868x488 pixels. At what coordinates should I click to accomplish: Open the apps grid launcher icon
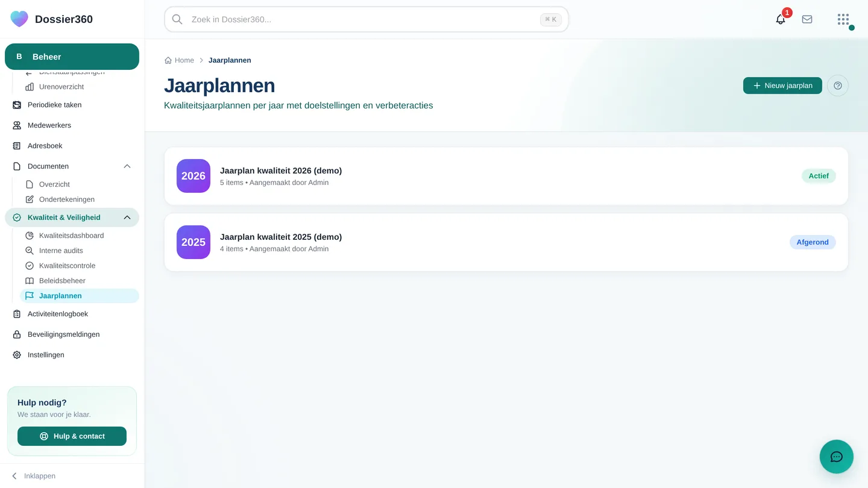pyautogui.click(x=843, y=19)
